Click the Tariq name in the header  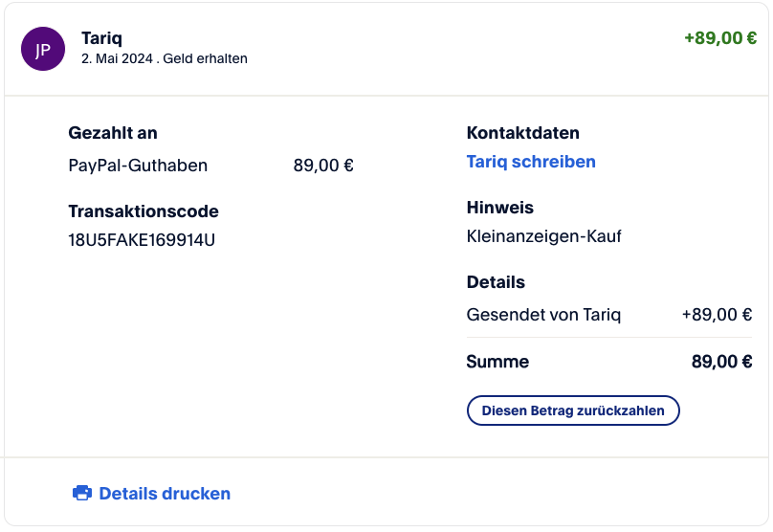[x=101, y=38]
